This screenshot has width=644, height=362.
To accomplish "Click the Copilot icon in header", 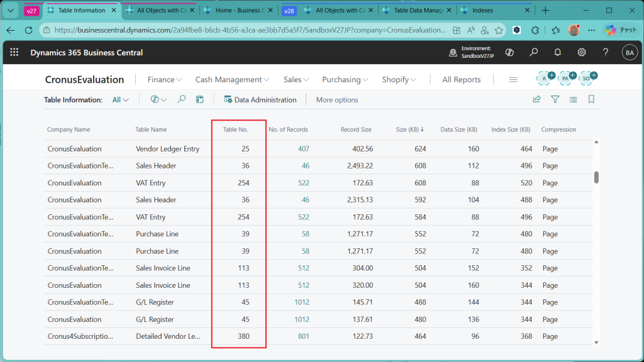I will click(511, 53).
